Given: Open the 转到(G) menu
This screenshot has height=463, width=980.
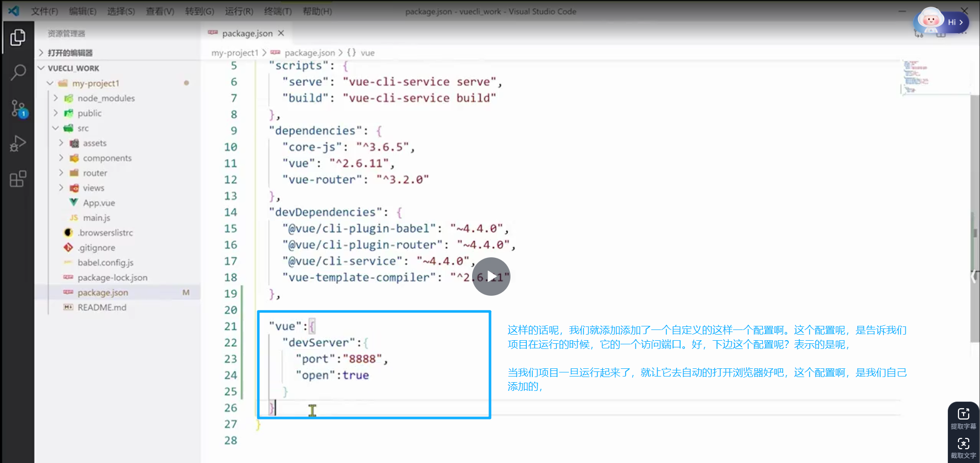Looking at the screenshot, I should click(x=199, y=11).
